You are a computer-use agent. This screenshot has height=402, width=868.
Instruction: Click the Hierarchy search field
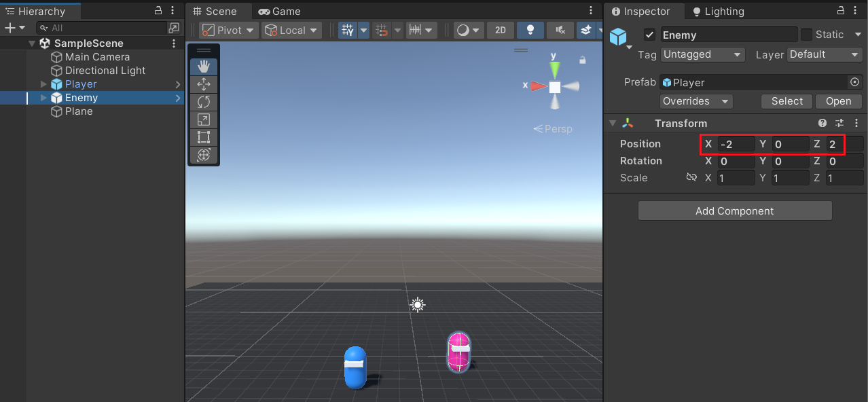point(102,28)
